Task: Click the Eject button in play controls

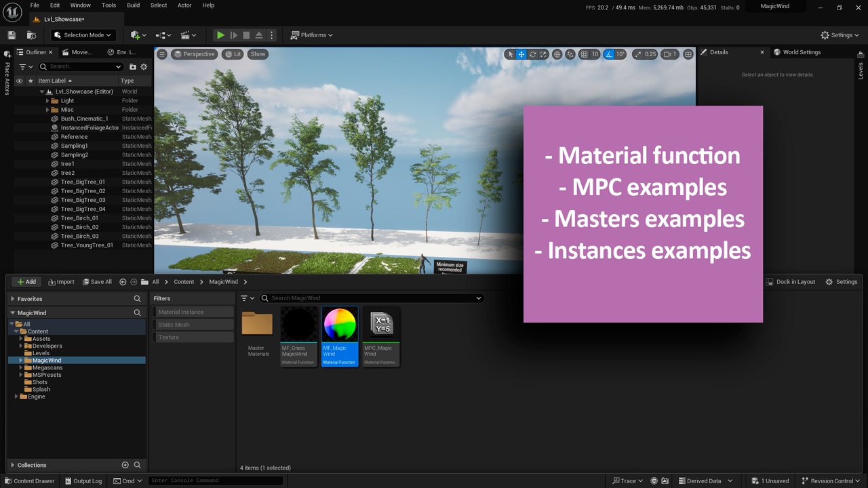Action: click(x=260, y=35)
